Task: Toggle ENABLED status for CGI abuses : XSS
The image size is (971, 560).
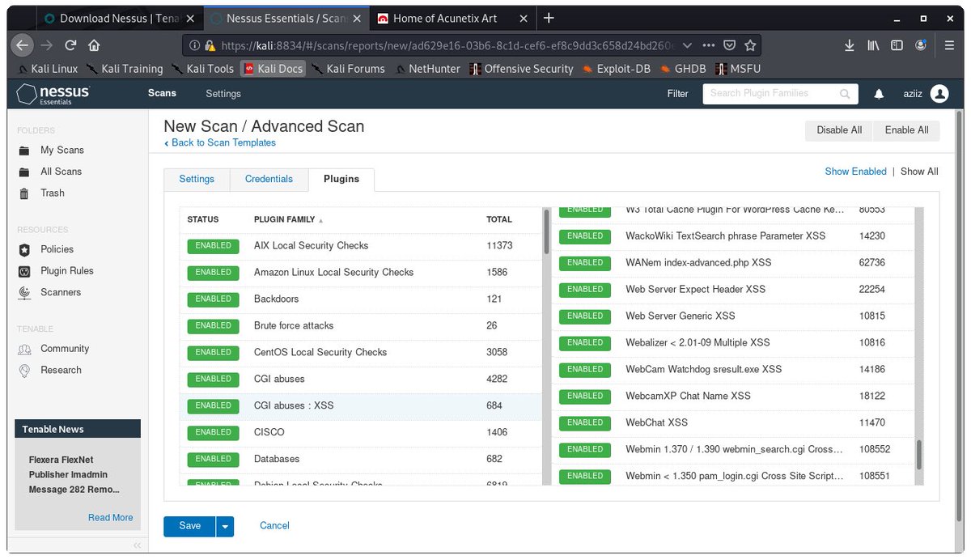Action: (x=213, y=406)
